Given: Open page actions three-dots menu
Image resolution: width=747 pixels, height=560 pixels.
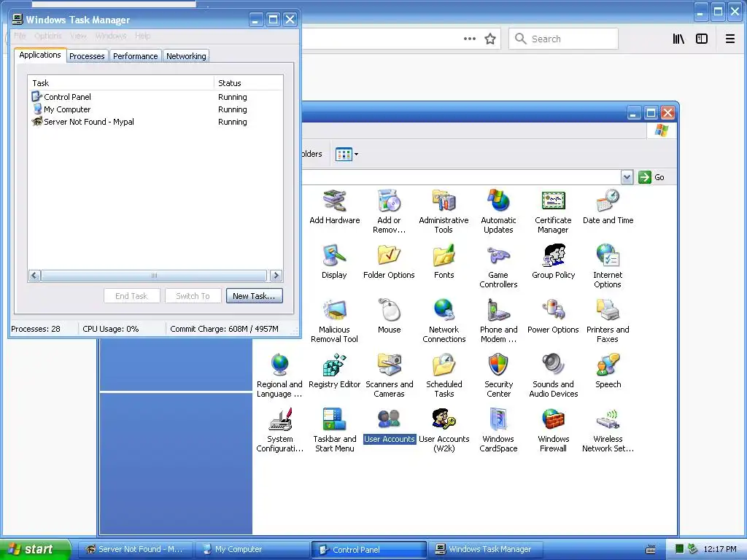Looking at the screenshot, I should 470,39.
